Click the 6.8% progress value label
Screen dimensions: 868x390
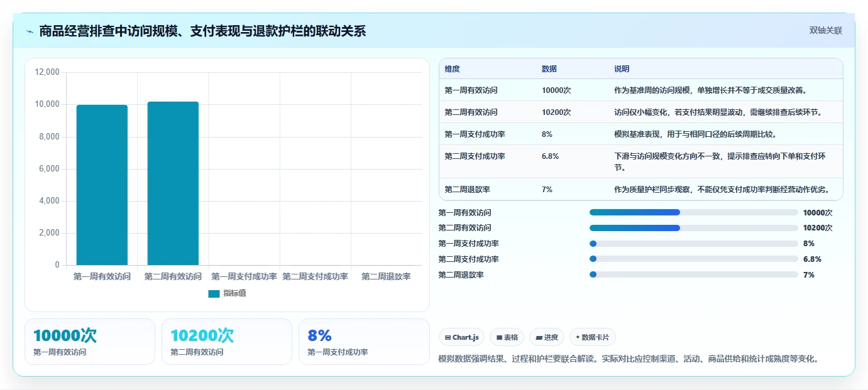pos(812,259)
